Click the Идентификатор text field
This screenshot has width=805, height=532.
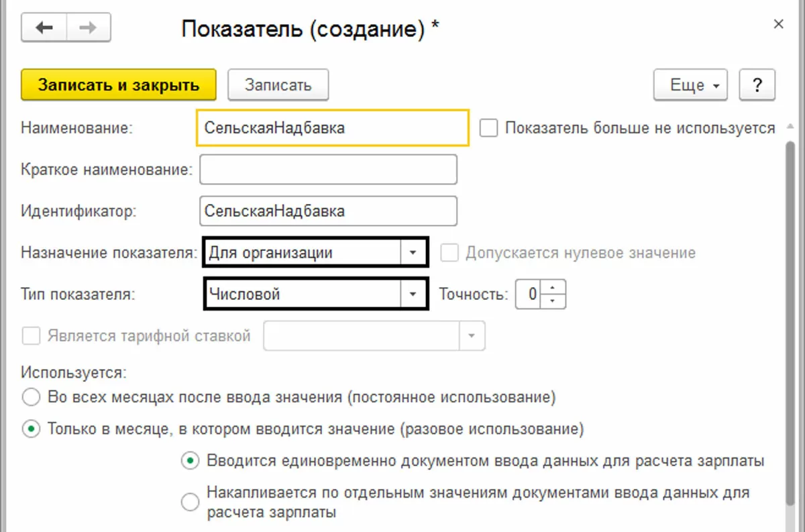(328, 211)
